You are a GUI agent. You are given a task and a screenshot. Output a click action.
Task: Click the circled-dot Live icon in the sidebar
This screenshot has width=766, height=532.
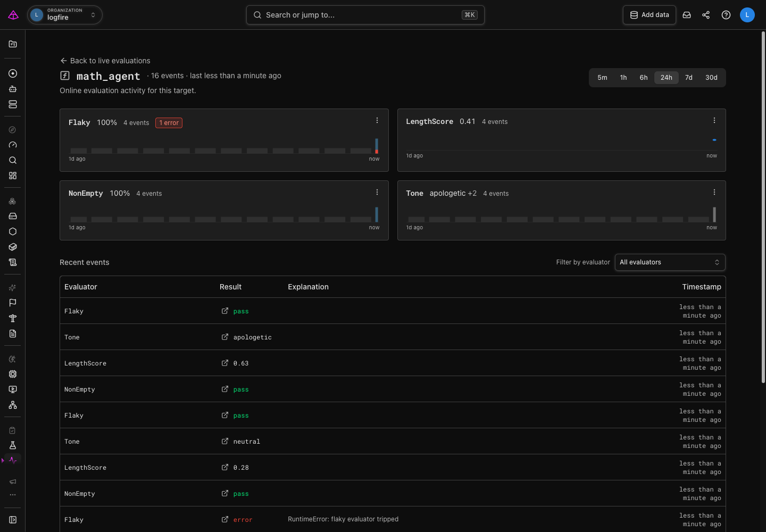tap(13, 73)
